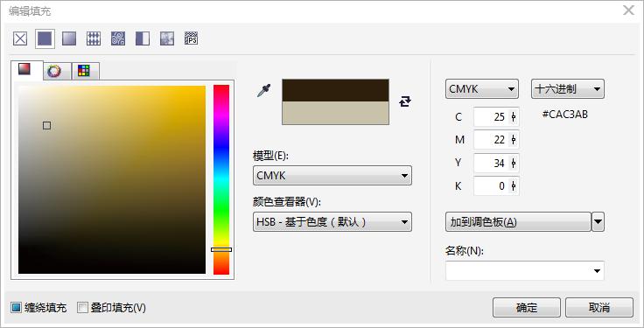Select the Texture Fill icon

tap(167, 39)
